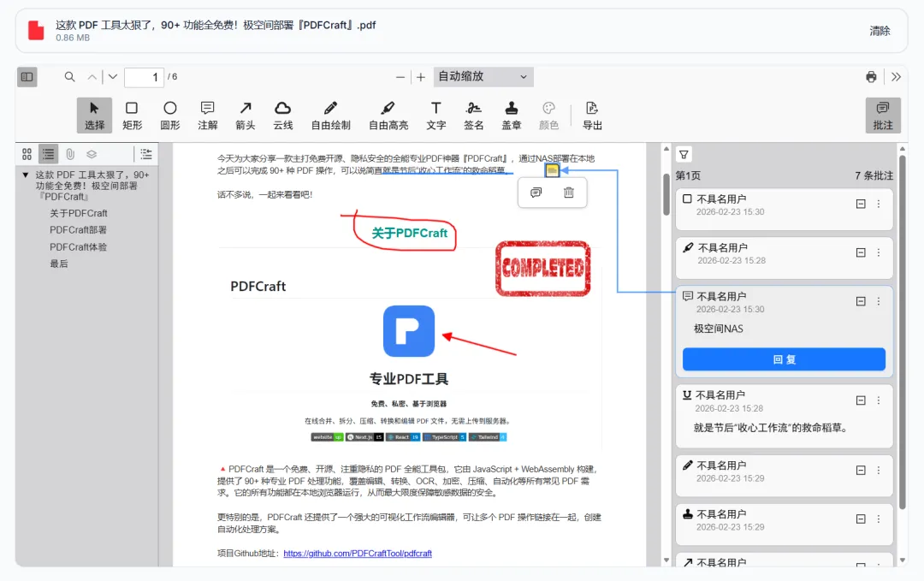
Task: Click the 7 条批注 count label
Action: tap(874, 175)
